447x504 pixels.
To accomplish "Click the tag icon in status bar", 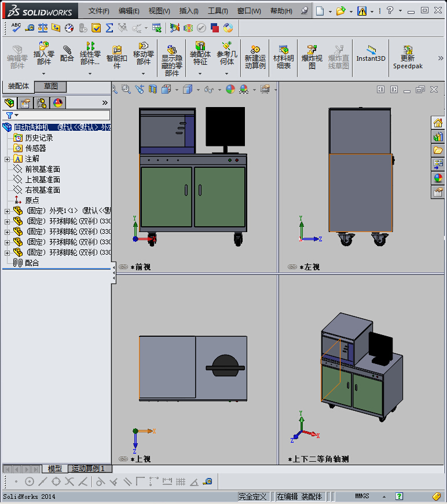I will click(x=437, y=496).
